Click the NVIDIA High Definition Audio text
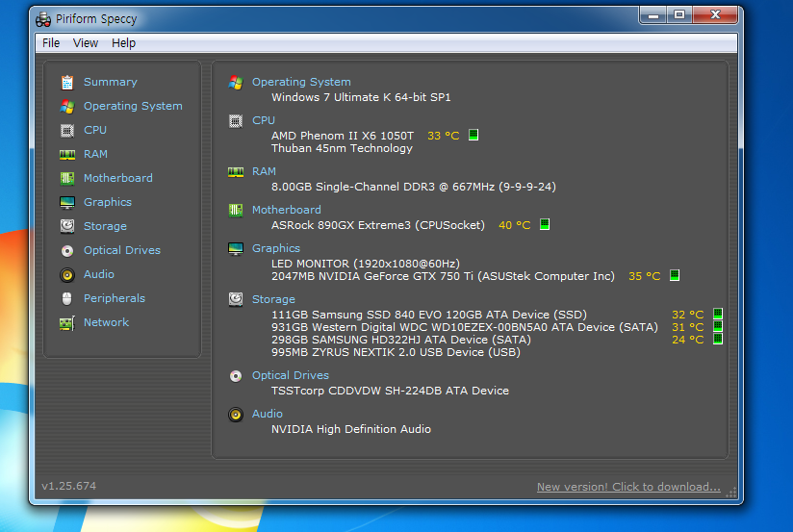793x532 pixels. tap(351, 429)
